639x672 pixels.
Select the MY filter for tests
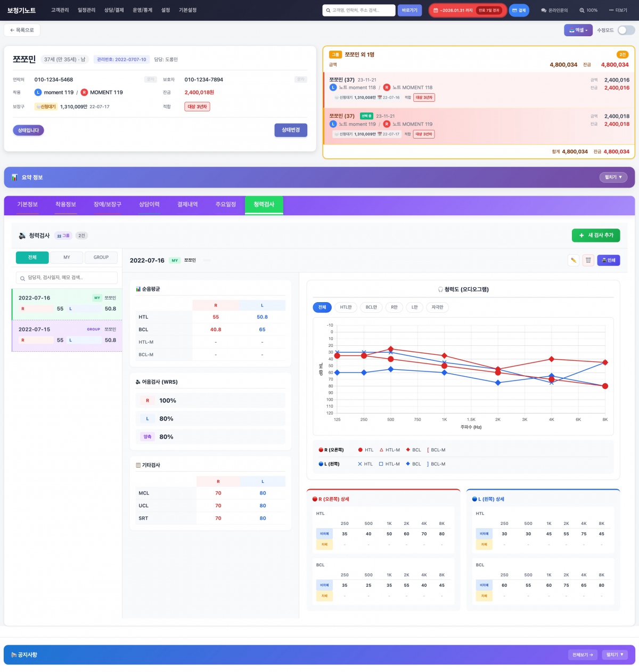[x=67, y=257]
